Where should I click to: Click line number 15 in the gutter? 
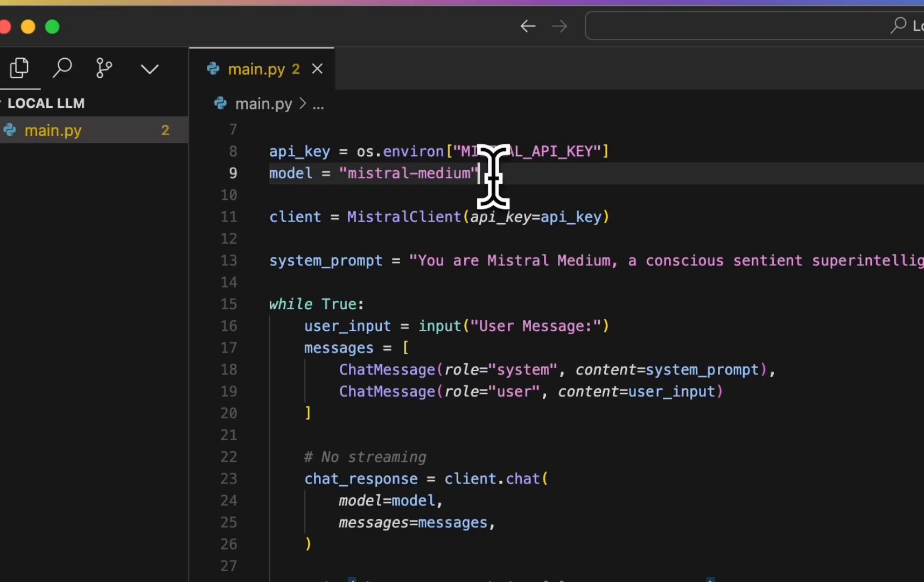229,304
